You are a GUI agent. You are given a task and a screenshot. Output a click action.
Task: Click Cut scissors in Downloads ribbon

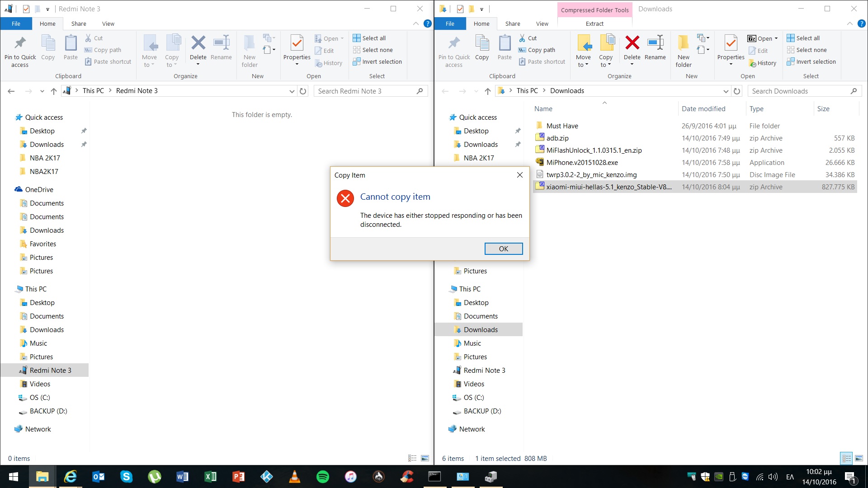pyautogui.click(x=523, y=38)
